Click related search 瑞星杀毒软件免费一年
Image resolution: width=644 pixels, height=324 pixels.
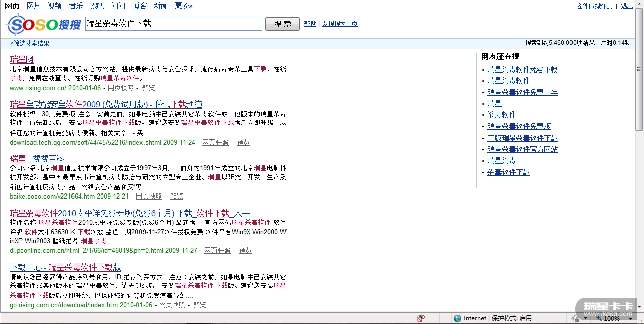pos(523,92)
